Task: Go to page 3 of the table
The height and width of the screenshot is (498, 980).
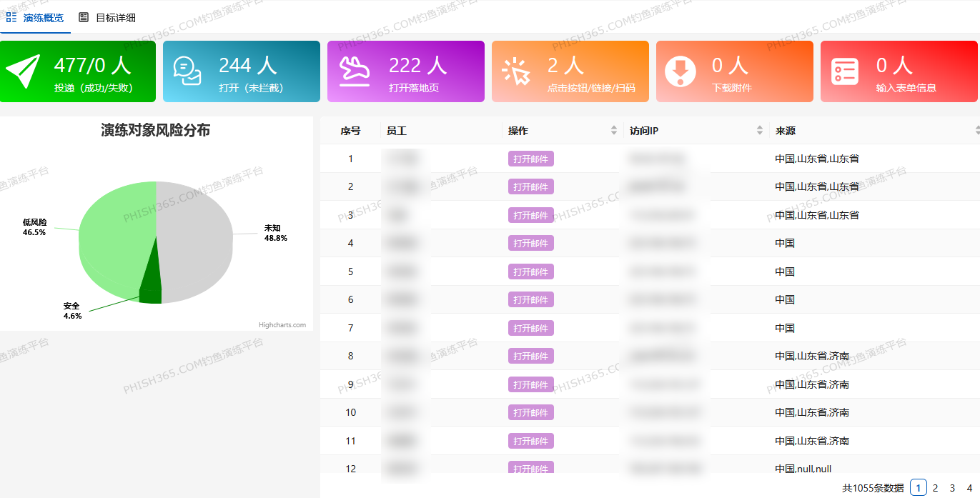Action: [952, 488]
